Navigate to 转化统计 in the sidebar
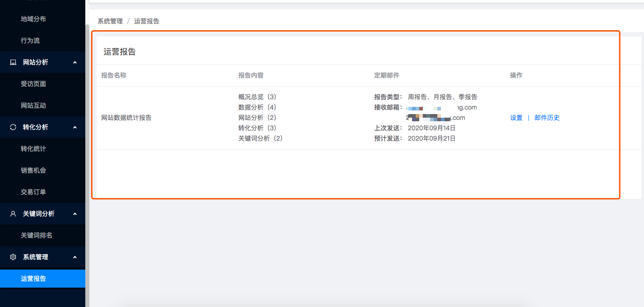Viewport: 644px width, 307px height. (33, 149)
